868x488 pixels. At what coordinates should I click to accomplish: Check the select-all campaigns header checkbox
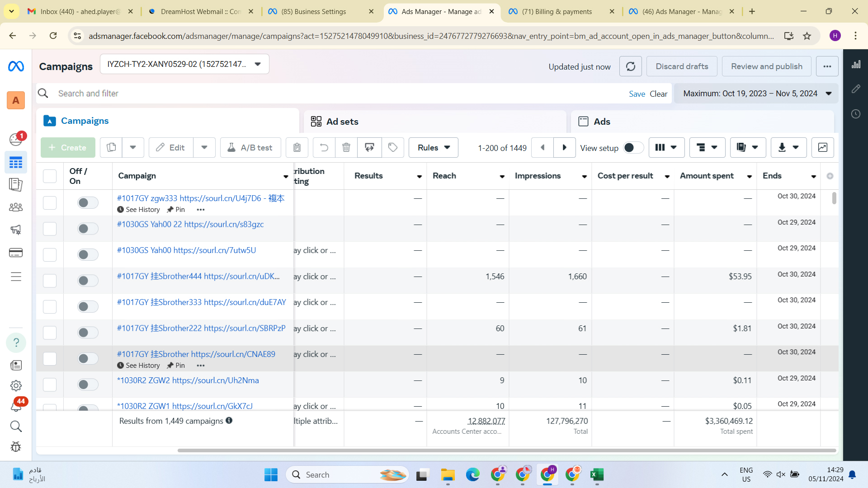pyautogui.click(x=50, y=176)
